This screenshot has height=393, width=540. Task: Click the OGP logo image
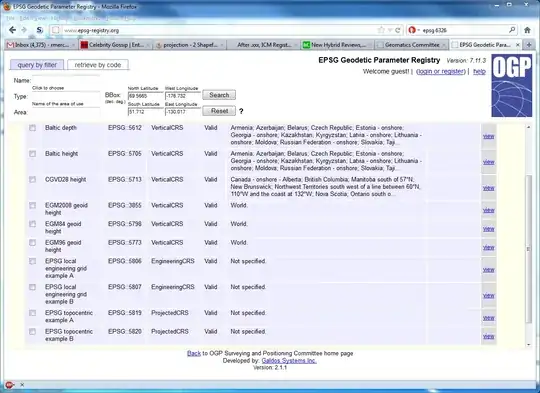tap(511, 85)
